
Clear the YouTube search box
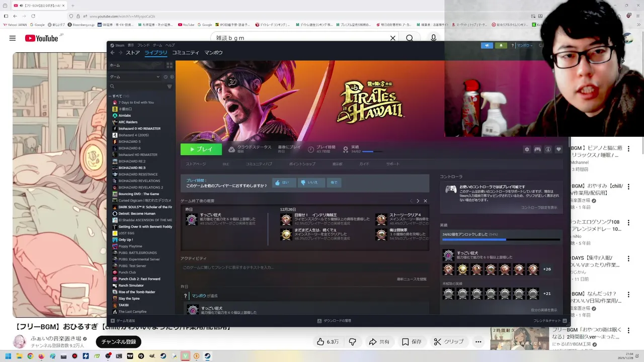pyautogui.click(x=393, y=38)
